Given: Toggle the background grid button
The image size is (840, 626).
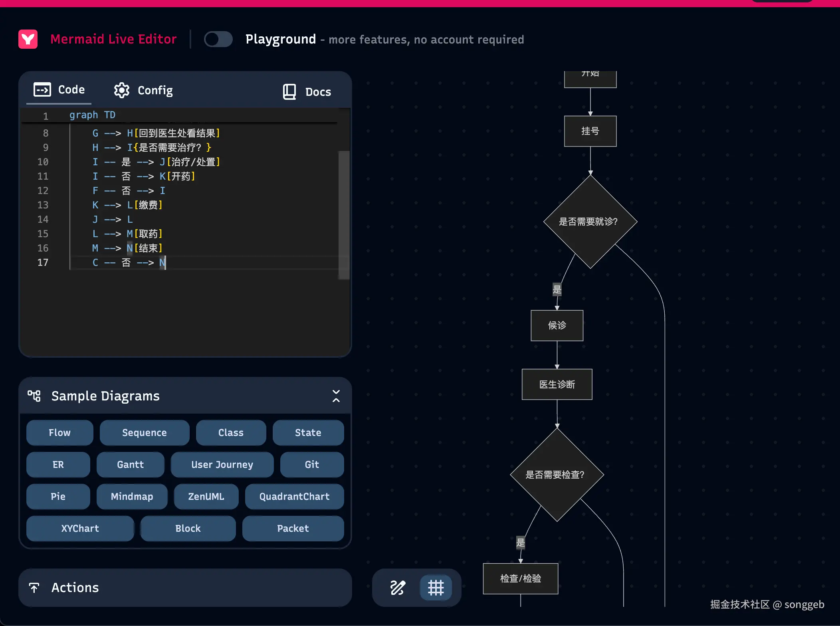Looking at the screenshot, I should click(436, 587).
